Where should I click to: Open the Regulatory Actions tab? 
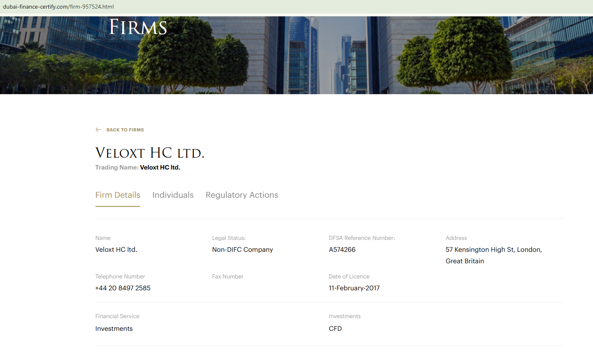tap(242, 195)
